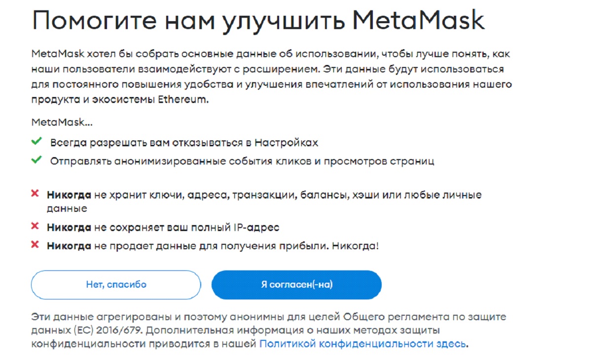Click bold "Никогда" before "не сохраняет"
612x364 pixels.
69,228
